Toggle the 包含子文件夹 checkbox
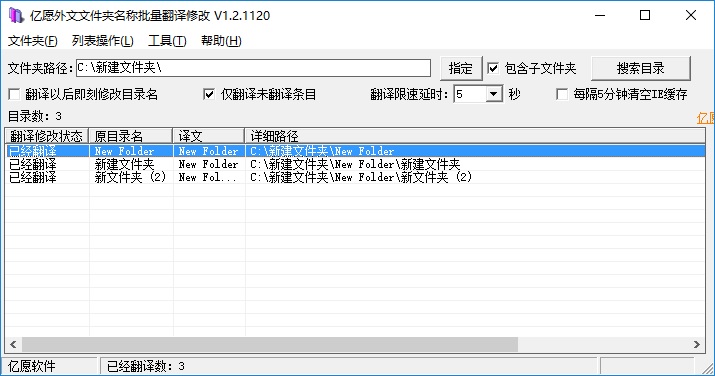This screenshot has height=376, width=715. click(492, 68)
